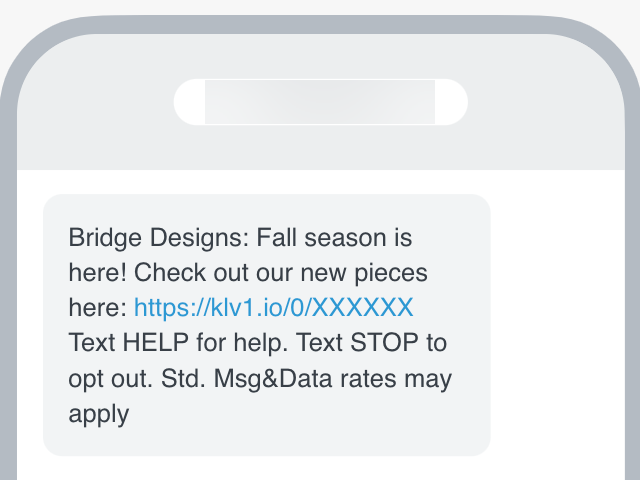640x480 pixels.
Task: Click the blurred center of the contact pill
Action: pyautogui.click(x=320, y=102)
